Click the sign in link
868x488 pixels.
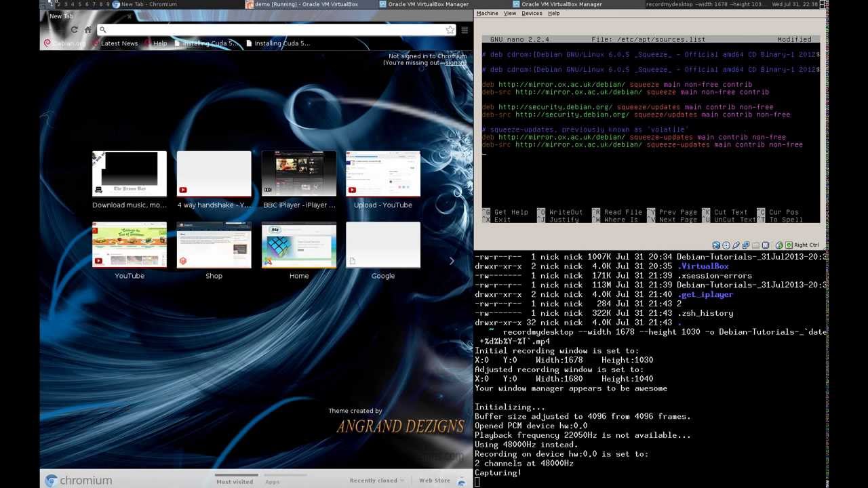456,63
